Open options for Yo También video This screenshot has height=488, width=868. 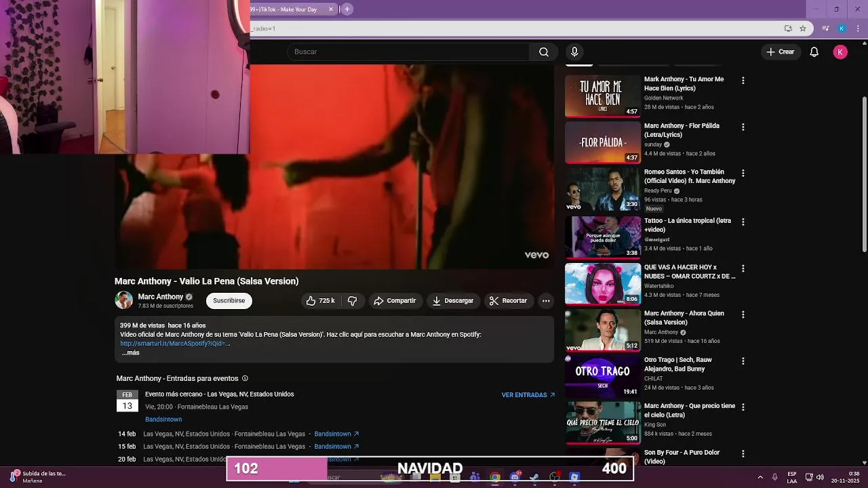743,174
